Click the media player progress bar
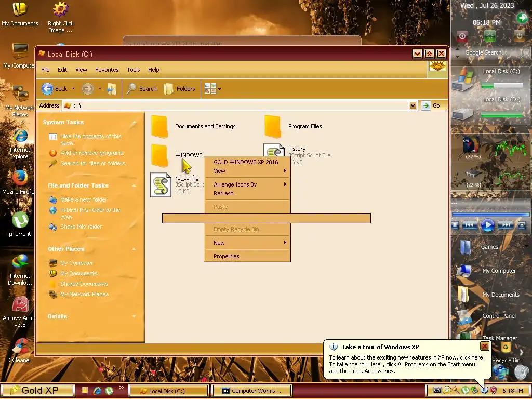The width and height of the screenshot is (532, 399). point(490,215)
